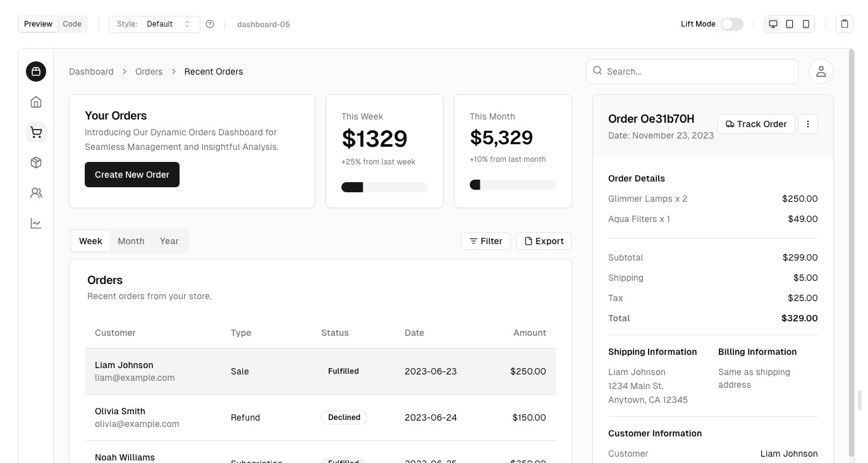Click the This Month progress bar

tap(513, 185)
